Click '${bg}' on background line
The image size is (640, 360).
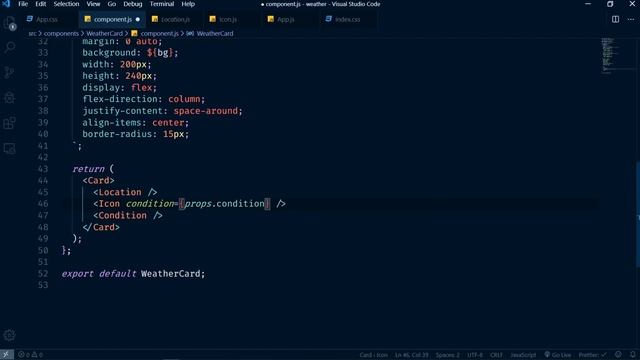tap(160, 52)
